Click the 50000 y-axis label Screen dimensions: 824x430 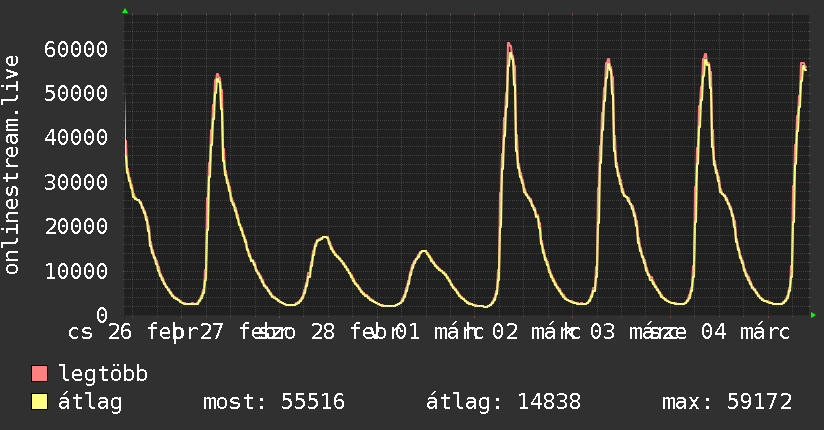click(x=76, y=94)
